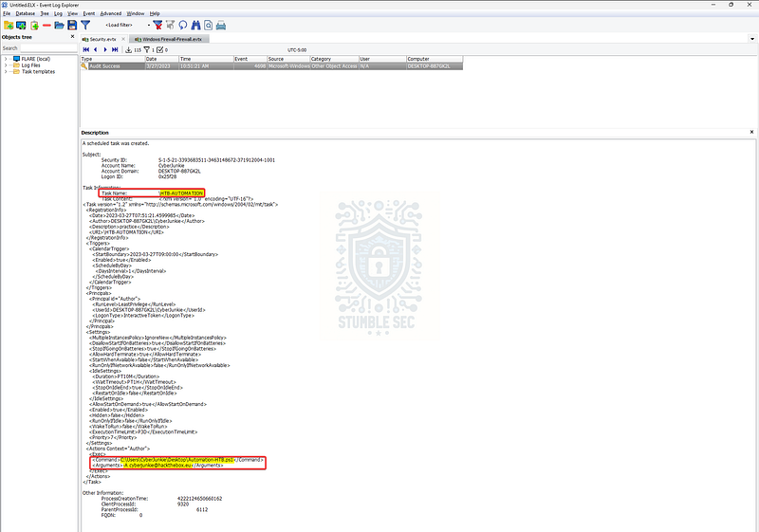Click the clear filter icon
Image resolution: width=759 pixels, height=532 pixels.
tap(157, 26)
